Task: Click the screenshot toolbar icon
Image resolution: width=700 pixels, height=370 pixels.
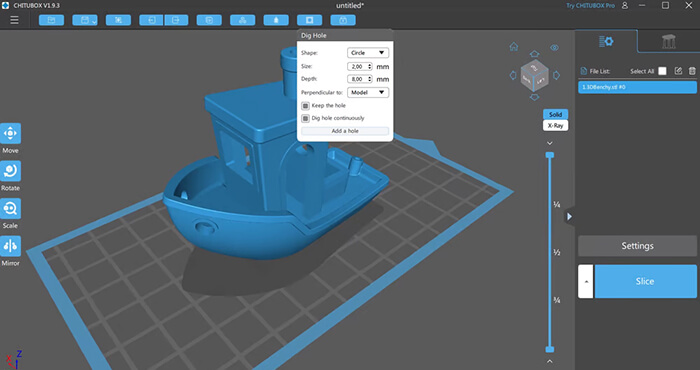Action: pyautogui.click(x=118, y=20)
